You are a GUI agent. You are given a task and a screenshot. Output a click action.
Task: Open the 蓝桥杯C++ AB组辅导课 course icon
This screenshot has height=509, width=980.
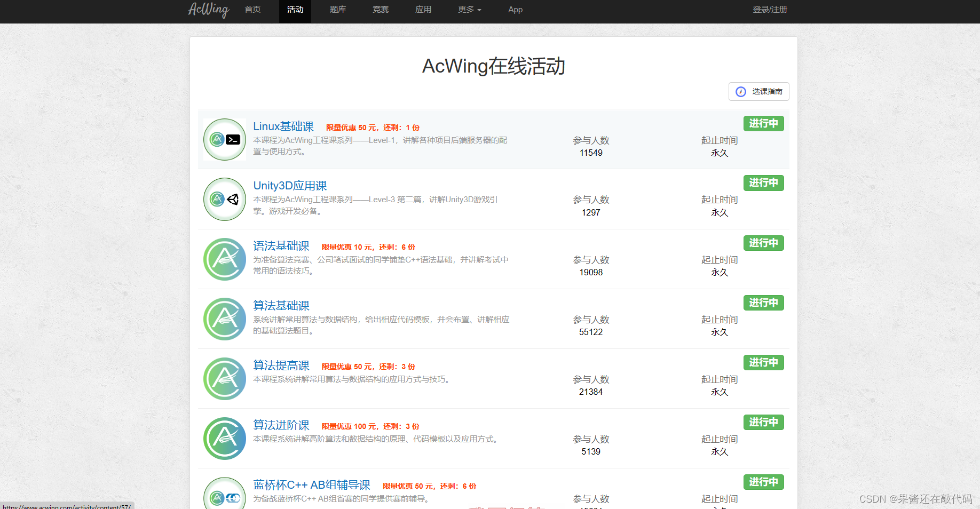(x=225, y=493)
